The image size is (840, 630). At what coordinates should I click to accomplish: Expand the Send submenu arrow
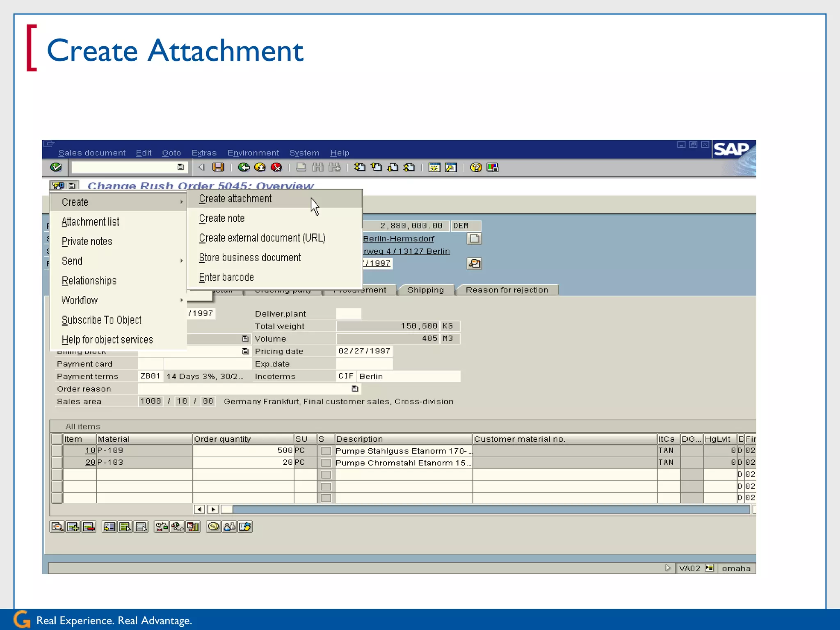[x=181, y=261]
